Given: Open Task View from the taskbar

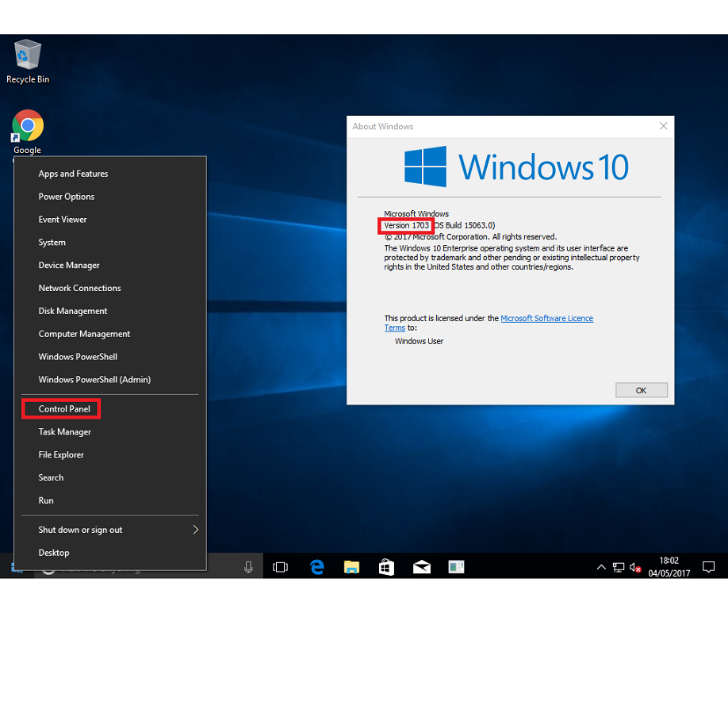Looking at the screenshot, I should point(280,567).
